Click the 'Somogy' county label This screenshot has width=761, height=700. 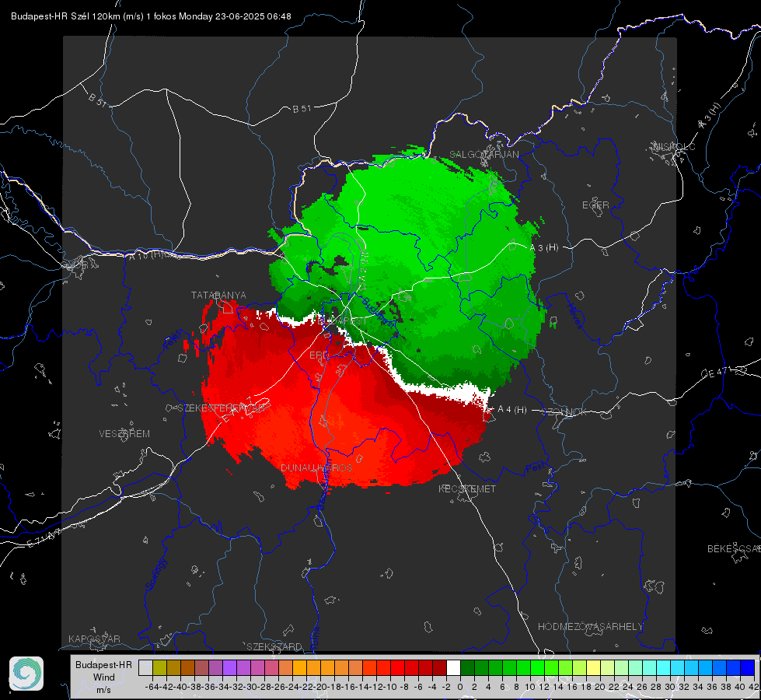tap(156, 574)
